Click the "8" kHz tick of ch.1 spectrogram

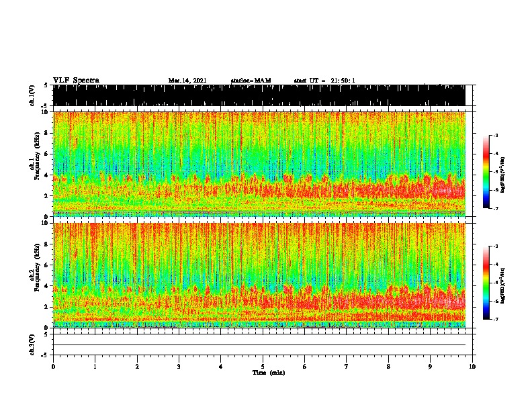coord(47,133)
